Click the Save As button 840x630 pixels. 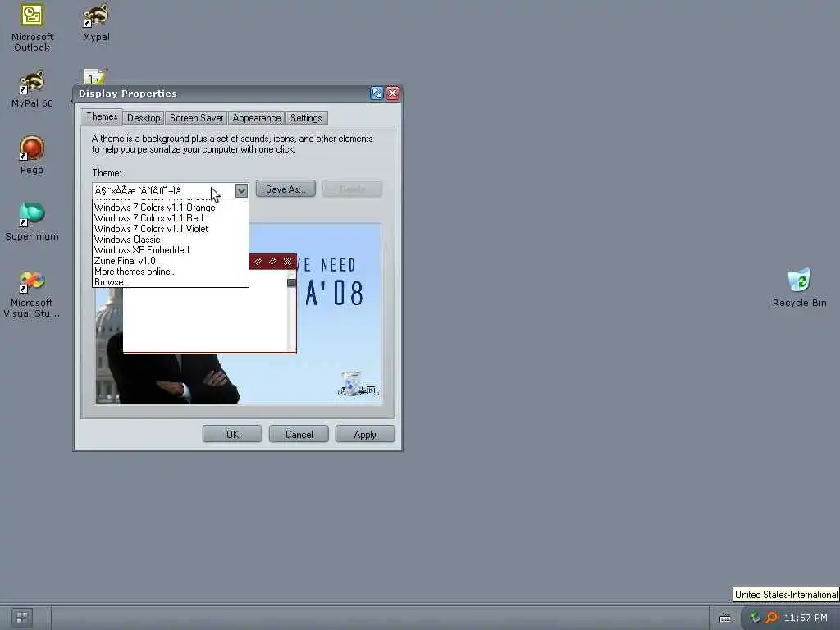[285, 189]
